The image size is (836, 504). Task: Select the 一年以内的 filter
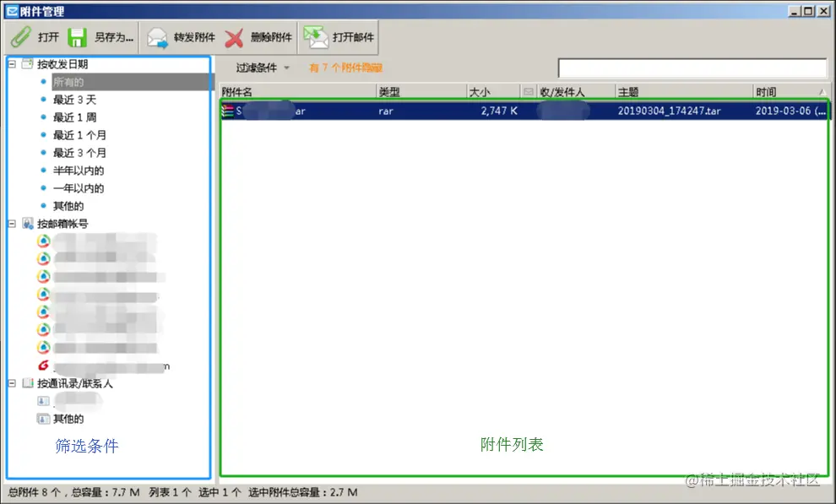(79, 188)
